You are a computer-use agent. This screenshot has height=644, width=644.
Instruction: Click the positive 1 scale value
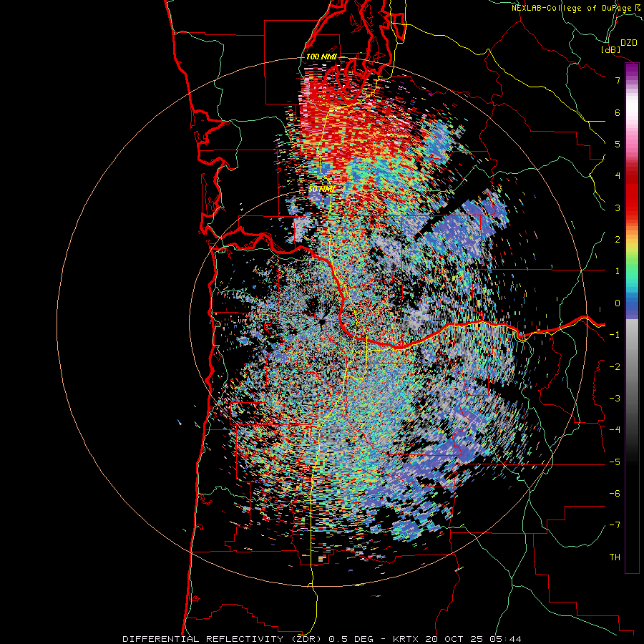[618, 271]
